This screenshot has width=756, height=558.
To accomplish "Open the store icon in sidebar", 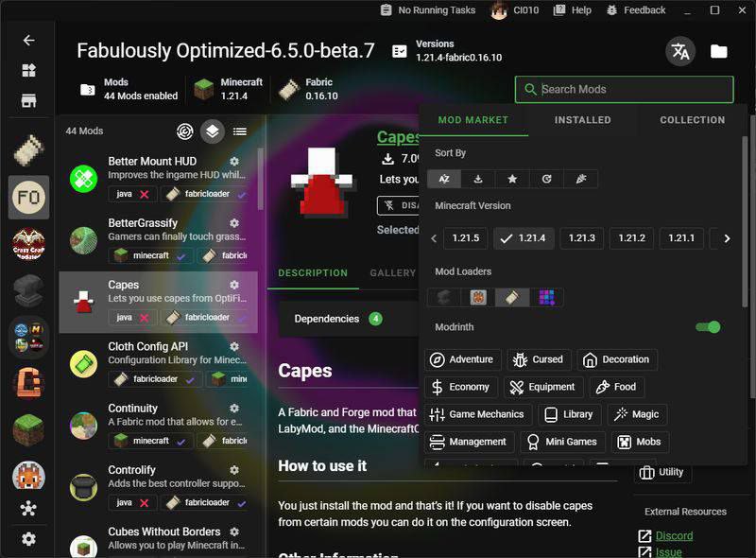I will (x=28, y=101).
